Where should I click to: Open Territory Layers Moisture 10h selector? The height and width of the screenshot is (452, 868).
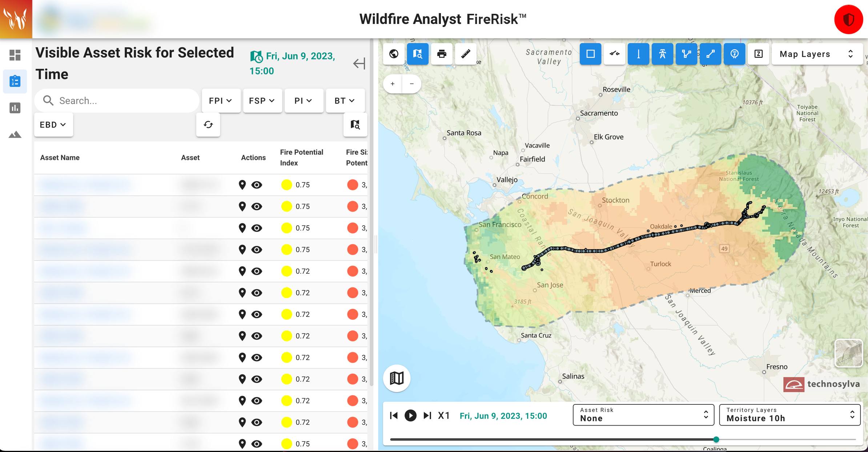(789, 415)
